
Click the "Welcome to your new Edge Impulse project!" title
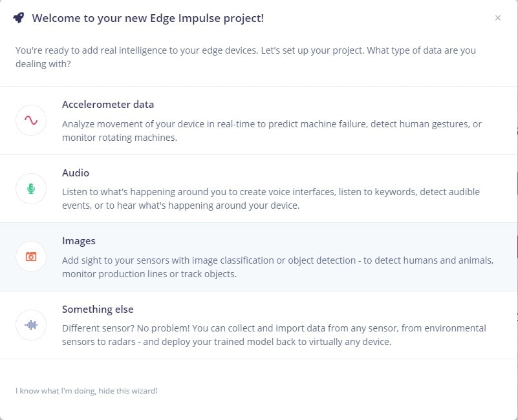pyautogui.click(x=147, y=18)
